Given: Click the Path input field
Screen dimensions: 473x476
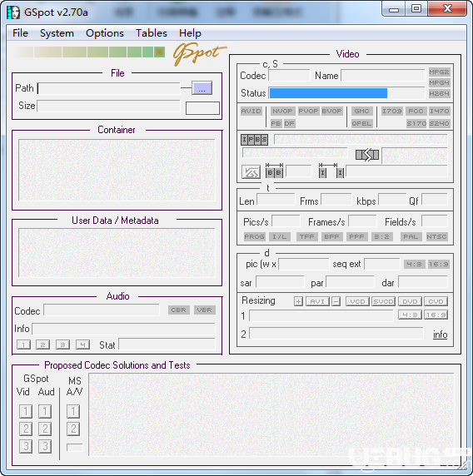Looking at the screenshot, I should pyautogui.click(x=109, y=88).
